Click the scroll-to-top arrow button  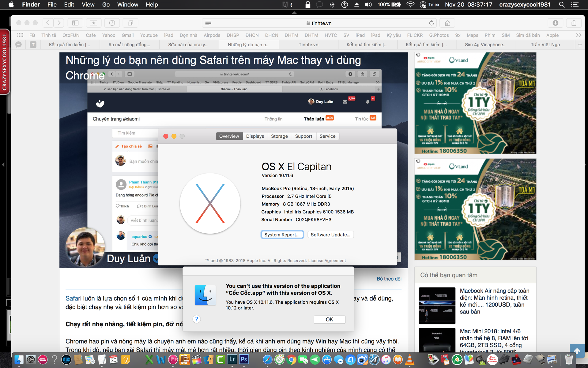pyautogui.click(x=577, y=351)
